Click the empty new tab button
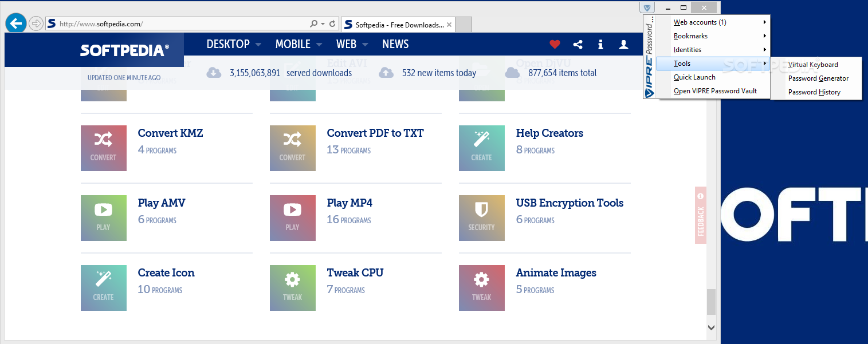868x344 pixels. point(464,25)
